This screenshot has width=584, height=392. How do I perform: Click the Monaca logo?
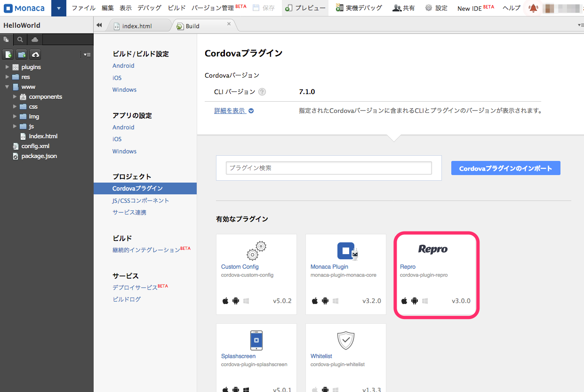pyautogui.click(x=25, y=8)
